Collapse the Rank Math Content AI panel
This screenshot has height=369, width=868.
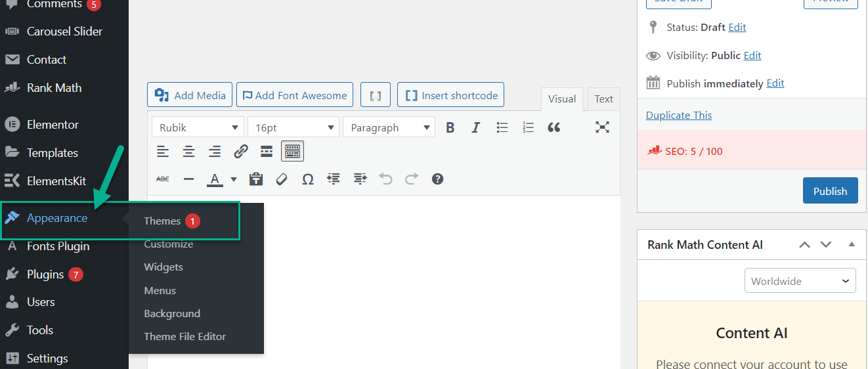tap(852, 244)
